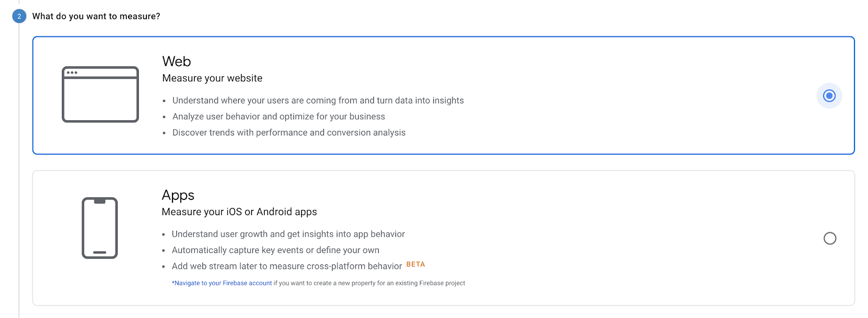Click the smartphone Apps icon
This screenshot has height=318, width=868.
(100, 228)
